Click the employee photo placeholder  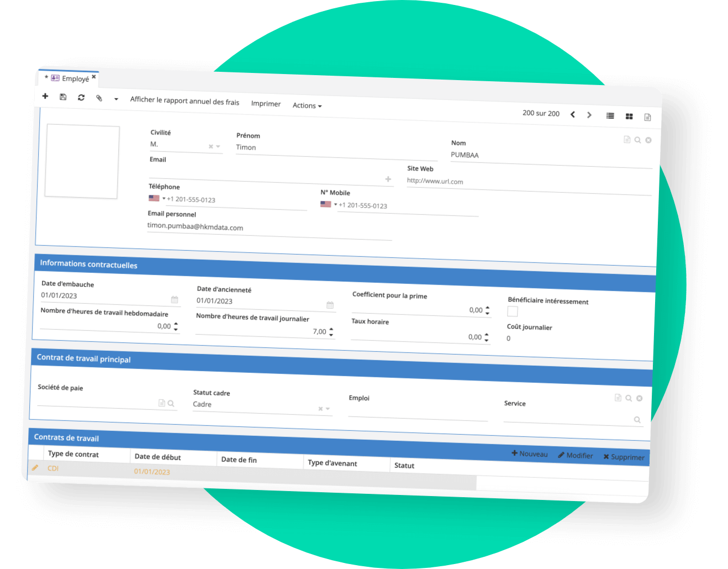point(82,161)
